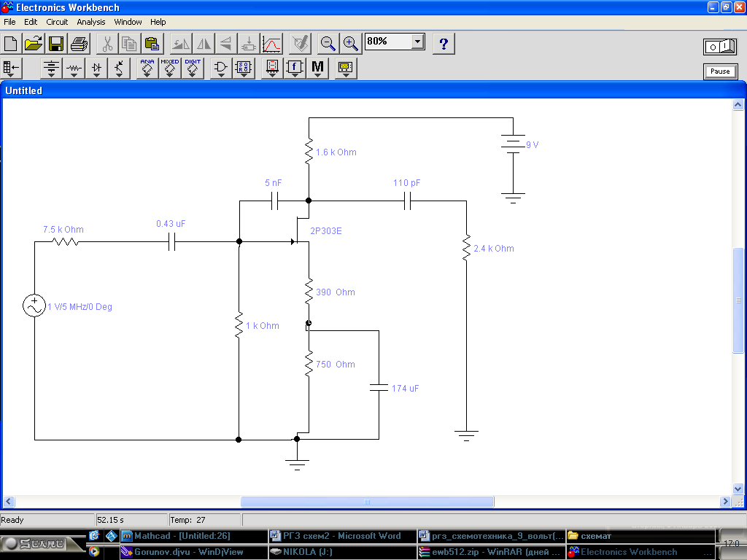Click the Start button on taskbar
The width and height of the screenshot is (747, 560).
tap(42, 543)
